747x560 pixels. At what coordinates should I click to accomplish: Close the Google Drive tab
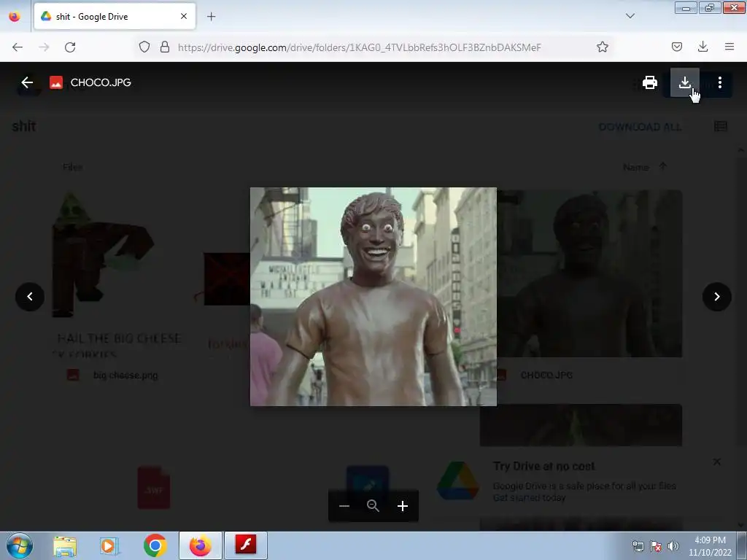184,16
